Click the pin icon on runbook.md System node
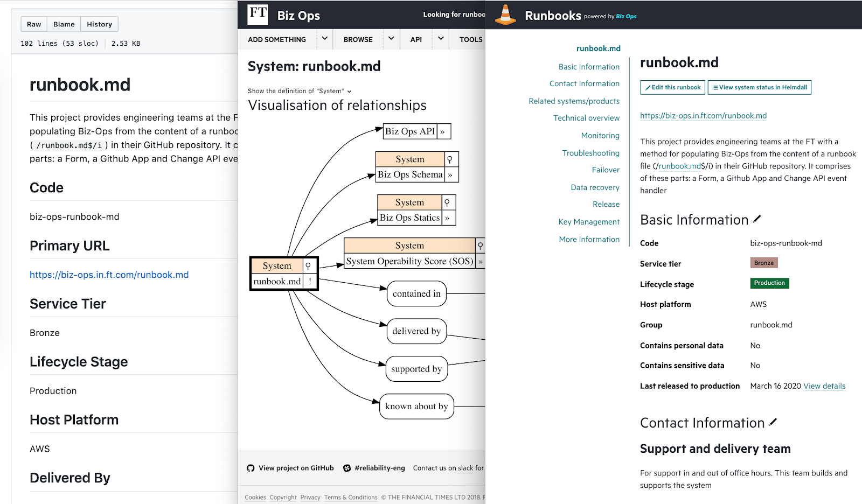 308,266
